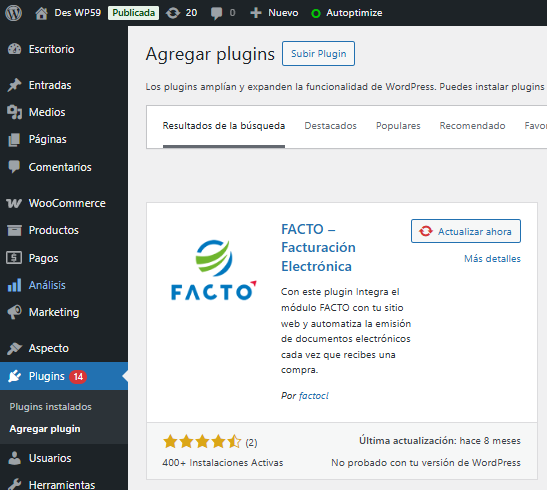Click the Comentarios speech bubble icon
The height and width of the screenshot is (490, 547).
(14, 167)
